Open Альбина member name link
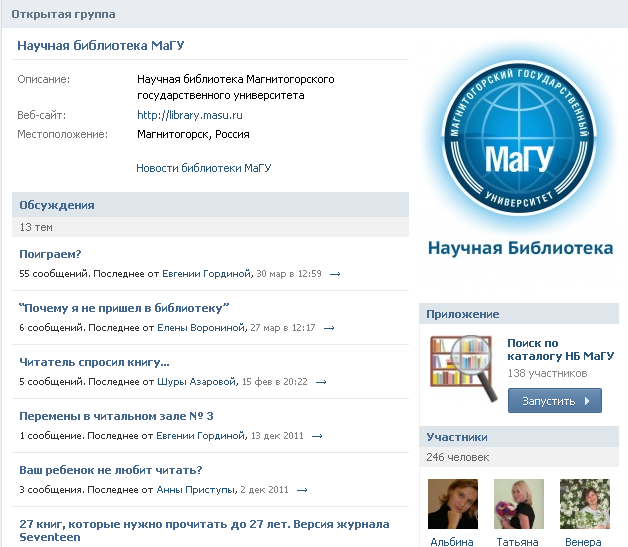The image size is (628, 547). 452,542
